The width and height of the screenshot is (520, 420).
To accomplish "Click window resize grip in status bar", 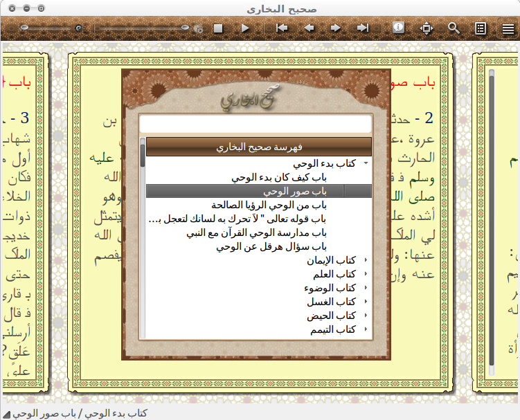I will (x=6, y=414).
